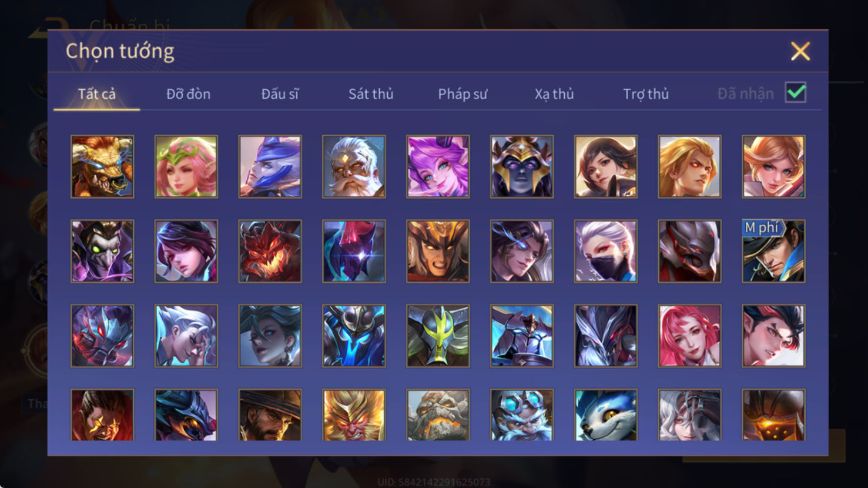
Task: Open the Đấu sĩ tab
Action: [x=280, y=94]
